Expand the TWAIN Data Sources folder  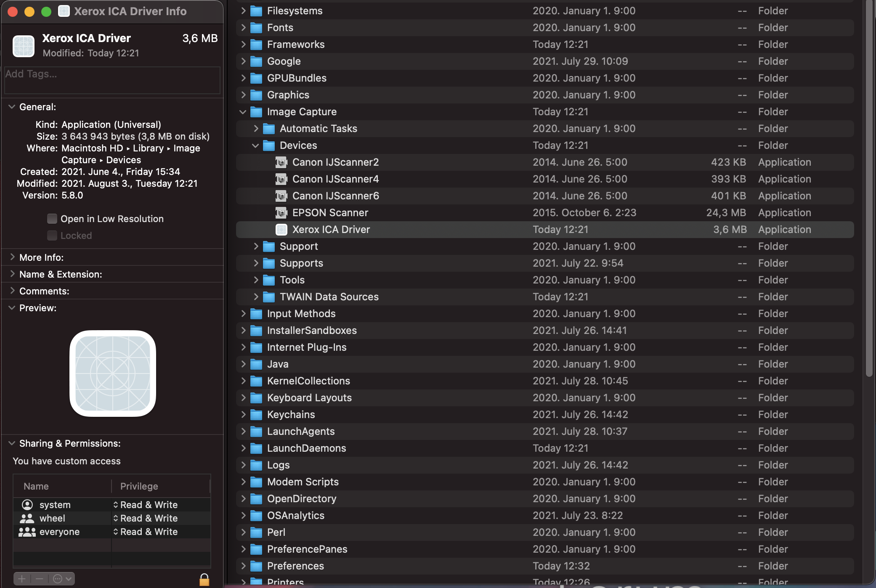point(255,297)
